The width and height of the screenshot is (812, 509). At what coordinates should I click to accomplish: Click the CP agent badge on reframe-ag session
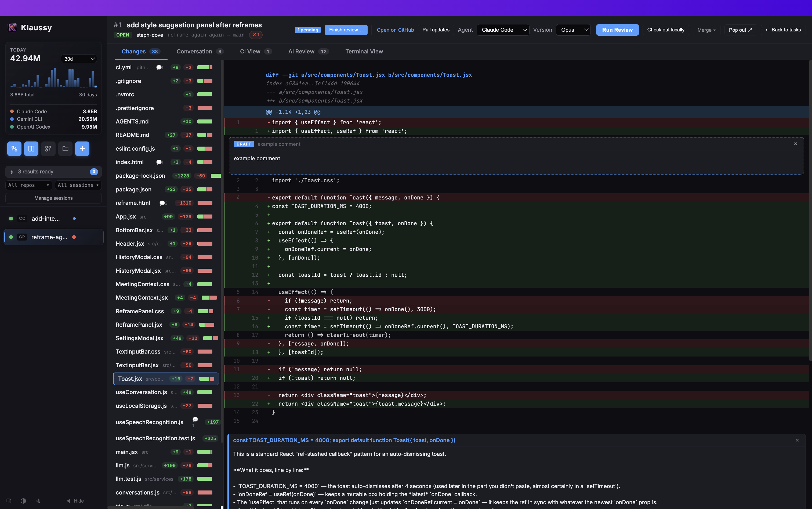22,237
